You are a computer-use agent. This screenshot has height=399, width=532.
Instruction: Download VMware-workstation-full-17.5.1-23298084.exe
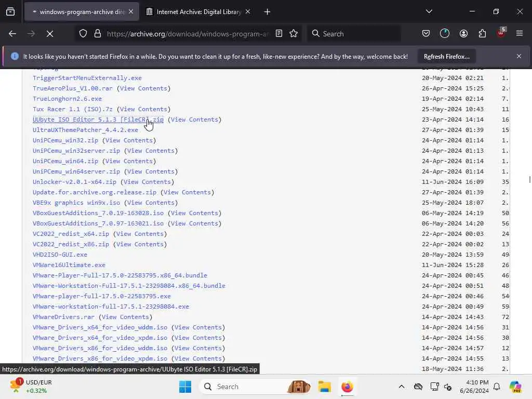(111, 307)
